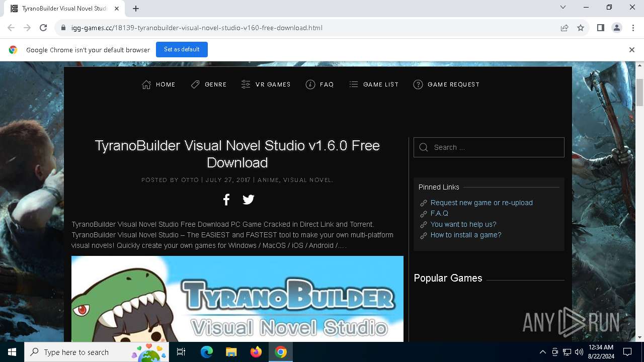Open 'How to install a game?' link
The image size is (644, 362).
(x=466, y=235)
